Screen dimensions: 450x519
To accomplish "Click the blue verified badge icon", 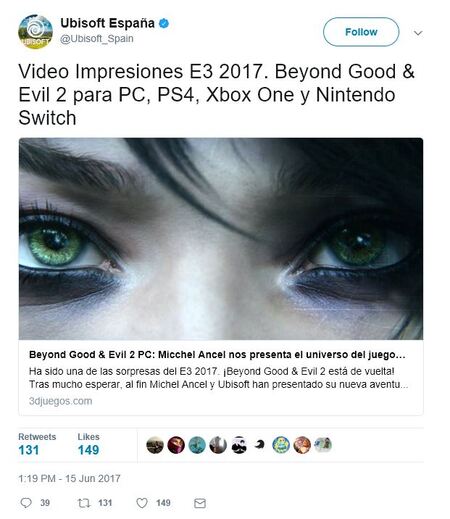I will click(164, 23).
